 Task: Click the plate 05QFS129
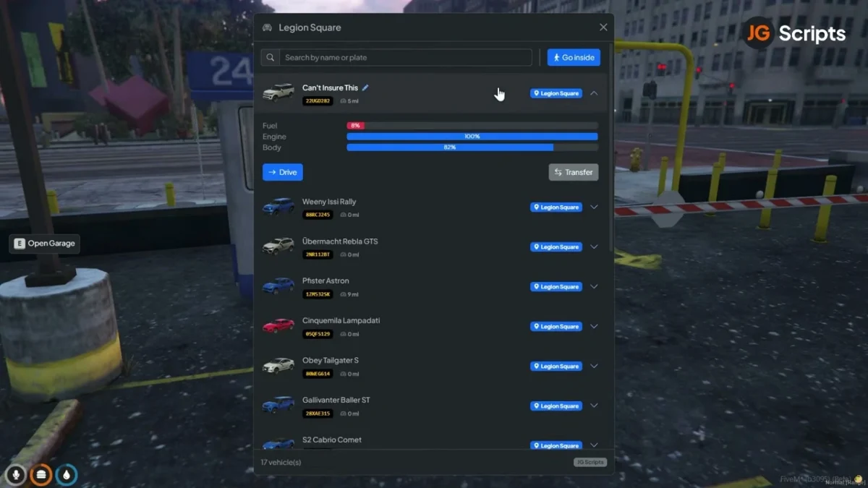point(318,334)
